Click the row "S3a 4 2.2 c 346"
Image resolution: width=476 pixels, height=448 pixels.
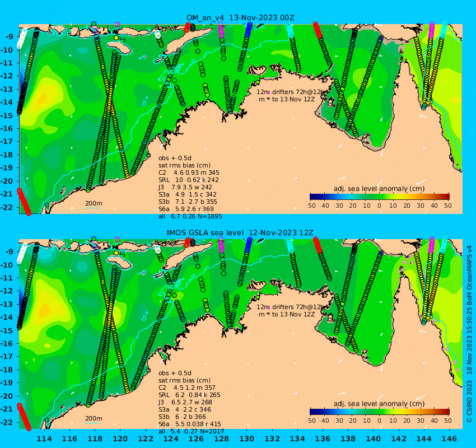coord(185,410)
